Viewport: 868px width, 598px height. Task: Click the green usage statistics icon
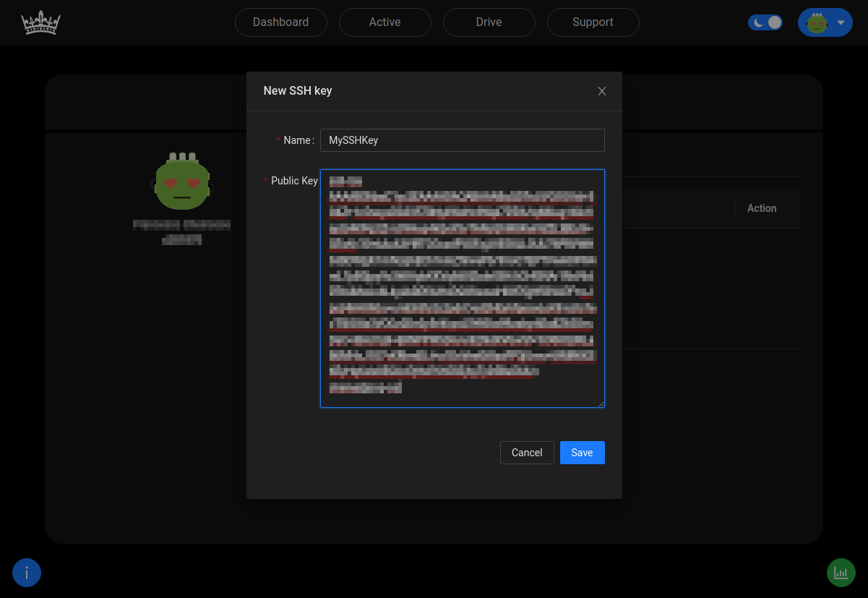pos(841,572)
